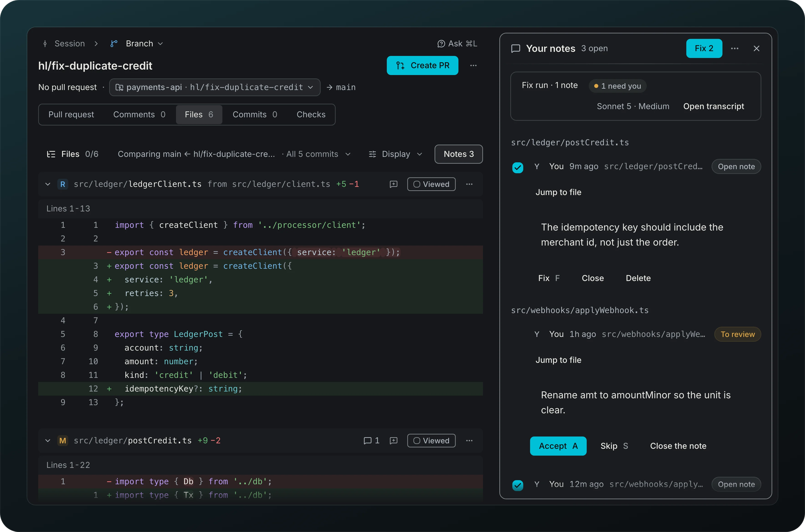Open comment count on postCredit.ts
805x532 pixels.
coord(372,441)
